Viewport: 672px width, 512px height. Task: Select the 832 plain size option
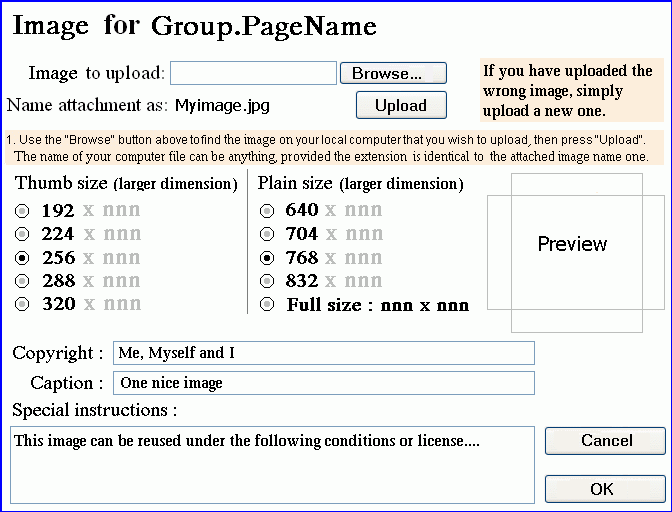267,281
